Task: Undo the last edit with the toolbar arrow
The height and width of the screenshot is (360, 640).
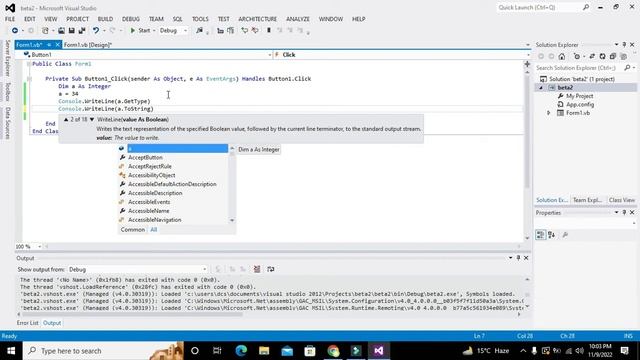Action: (96, 31)
